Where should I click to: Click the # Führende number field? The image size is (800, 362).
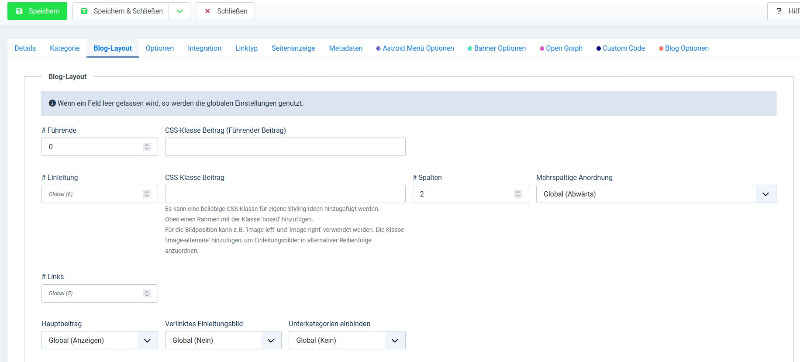tap(99, 147)
